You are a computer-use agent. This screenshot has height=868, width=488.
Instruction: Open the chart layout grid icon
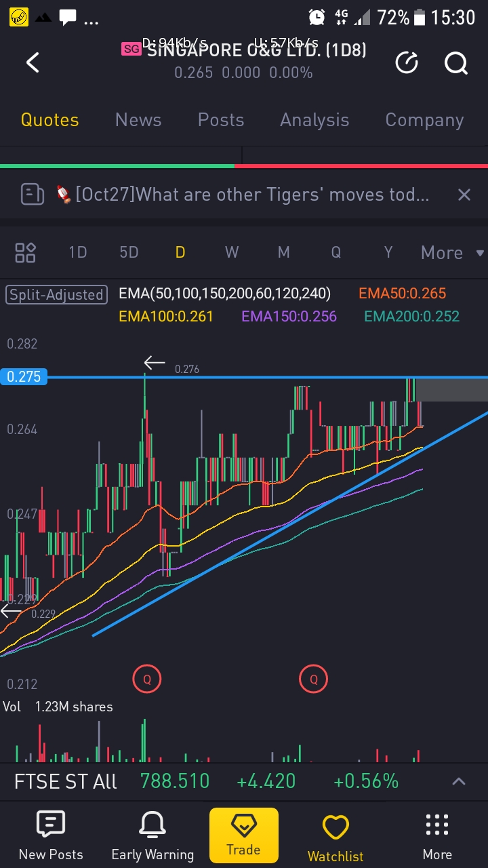[x=25, y=253]
